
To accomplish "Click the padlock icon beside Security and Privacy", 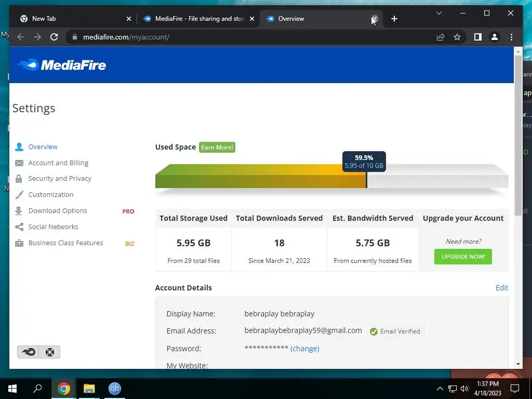I will [x=19, y=179].
